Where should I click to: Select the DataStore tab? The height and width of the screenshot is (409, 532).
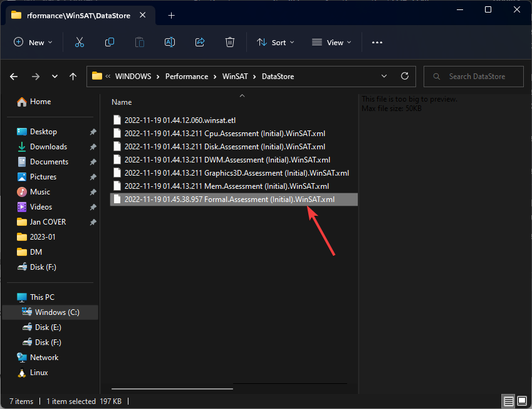75,15
